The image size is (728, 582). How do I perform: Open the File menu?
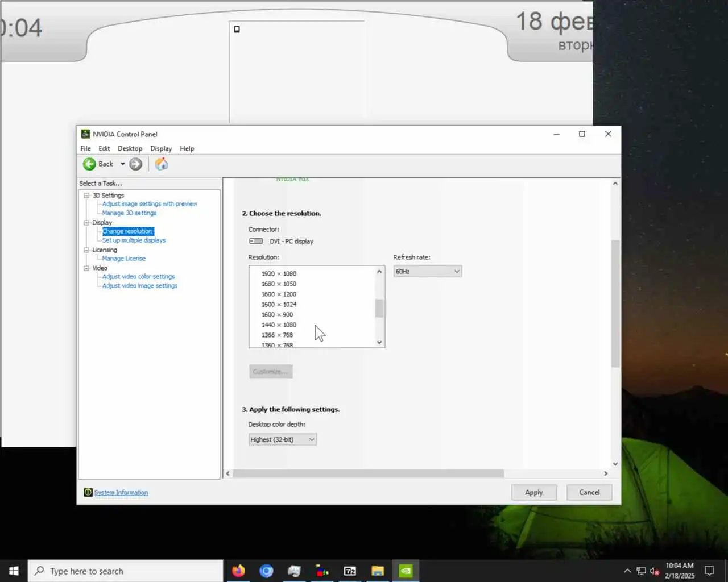coord(85,148)
